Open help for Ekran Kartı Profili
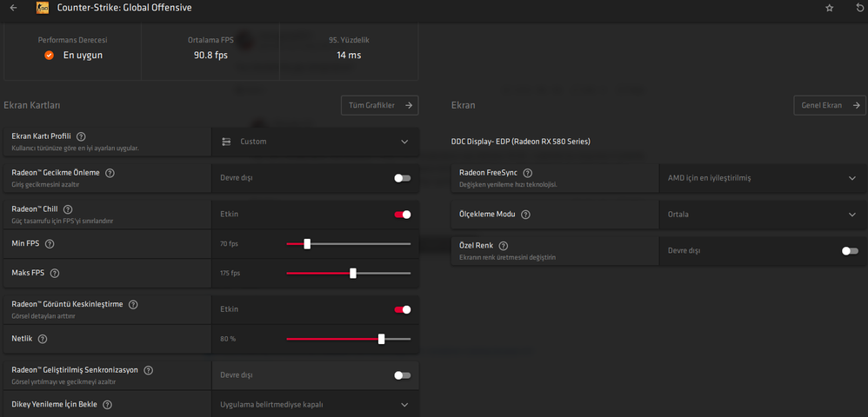The width and height of the screenshot is (868, 417). (x=82, y=136)
